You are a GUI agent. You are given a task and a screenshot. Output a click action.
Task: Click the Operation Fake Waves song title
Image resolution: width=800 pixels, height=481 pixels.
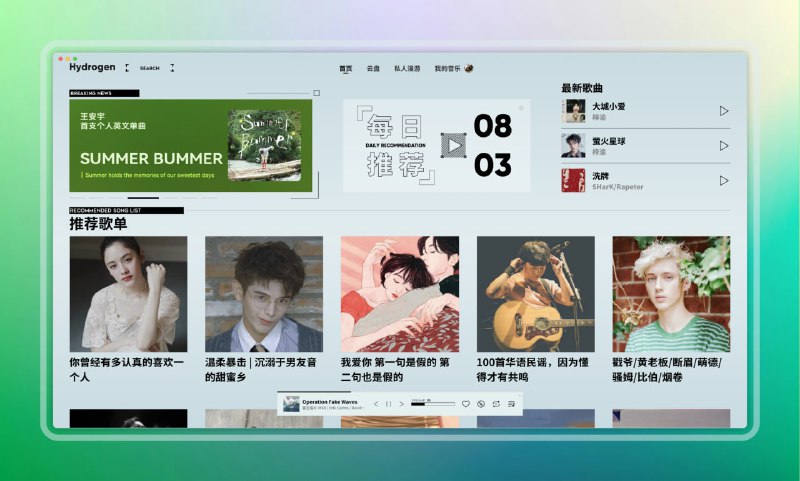point(330,402)
